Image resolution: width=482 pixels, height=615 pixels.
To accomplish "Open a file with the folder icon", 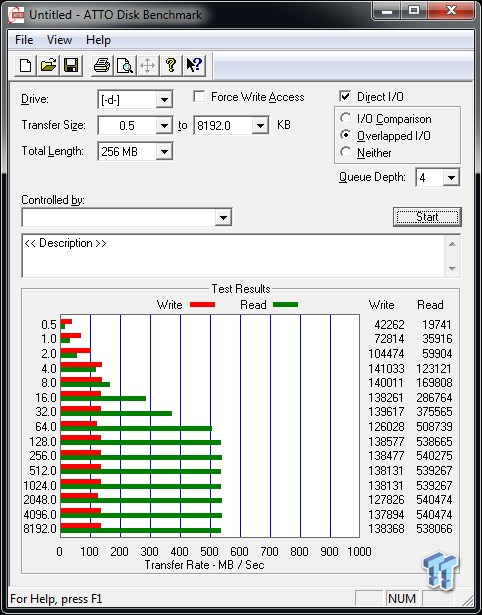I will tap(48, 65).
